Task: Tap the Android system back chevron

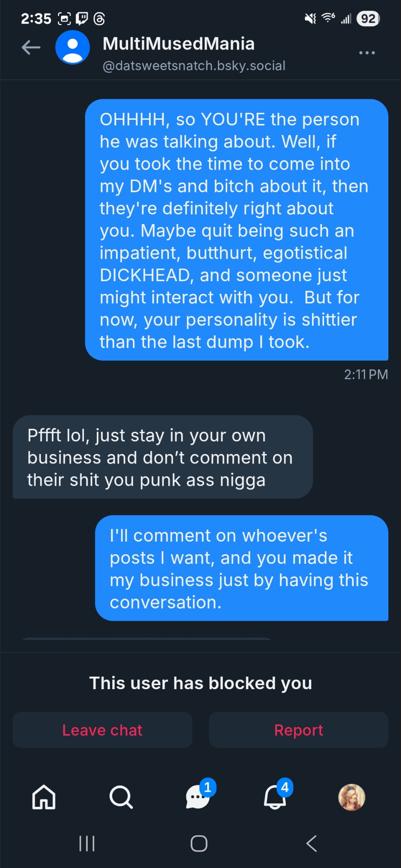Action: (312, 843)
